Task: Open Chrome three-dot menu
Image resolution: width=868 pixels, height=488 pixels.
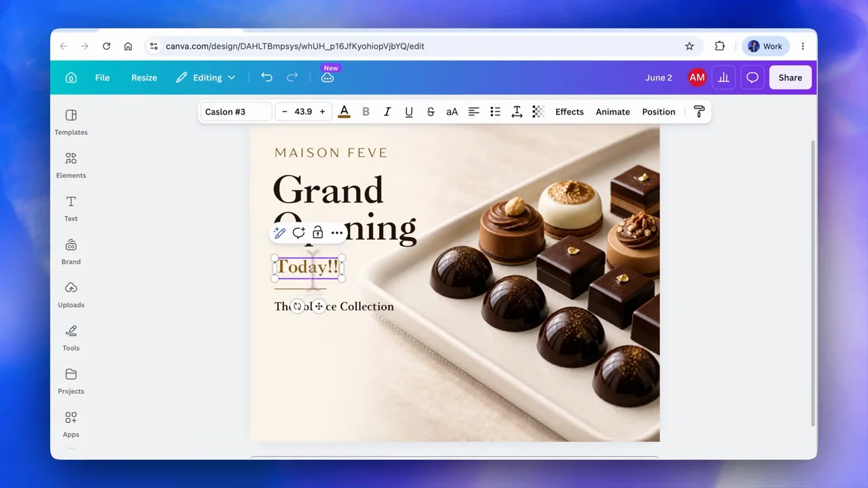Action: point(803,46)
